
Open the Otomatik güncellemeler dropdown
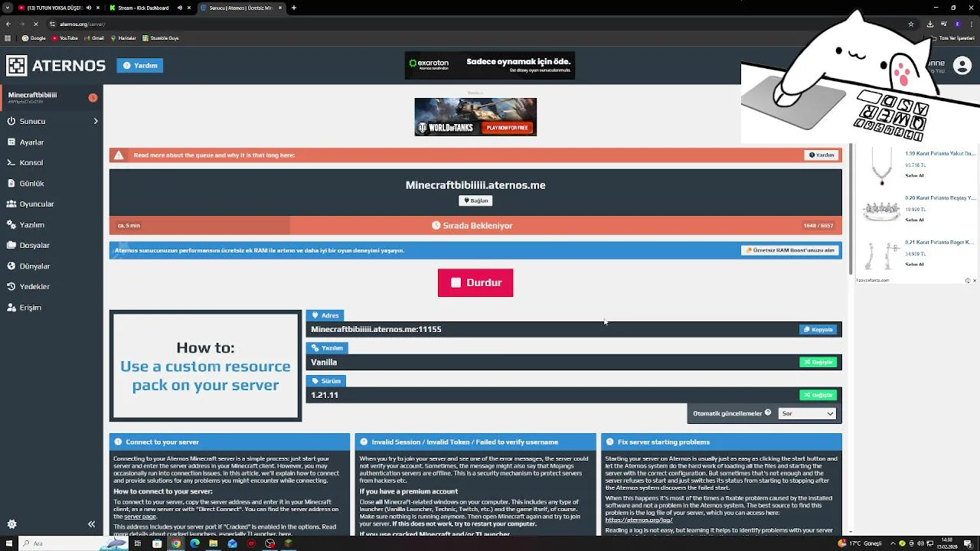807,413
